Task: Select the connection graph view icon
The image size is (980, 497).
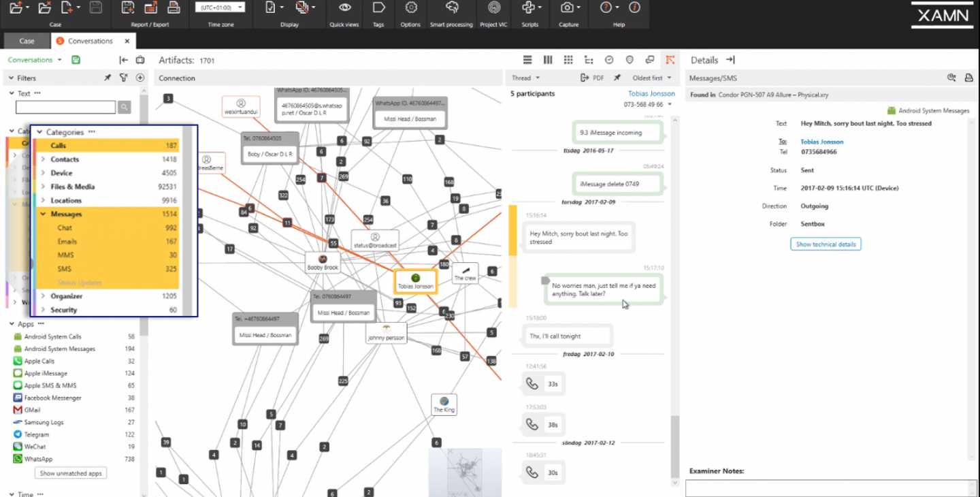Action: click(670, 60)
